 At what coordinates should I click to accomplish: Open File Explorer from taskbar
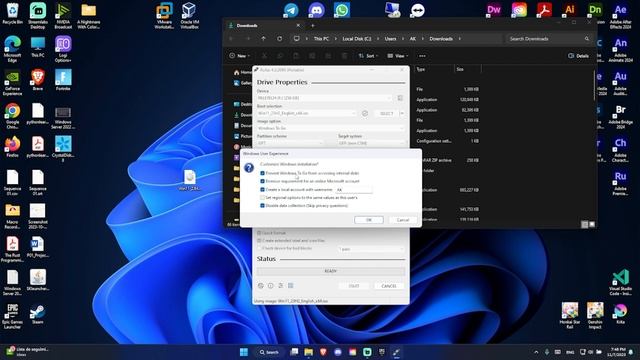[309, 352]
